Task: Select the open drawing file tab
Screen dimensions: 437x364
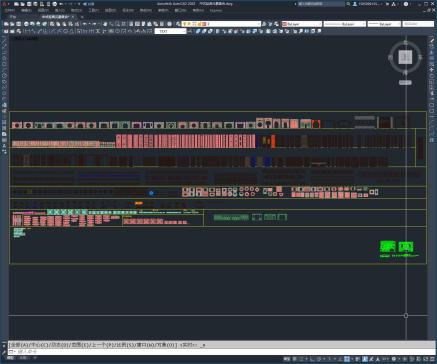Action: (x=55, y=17)
